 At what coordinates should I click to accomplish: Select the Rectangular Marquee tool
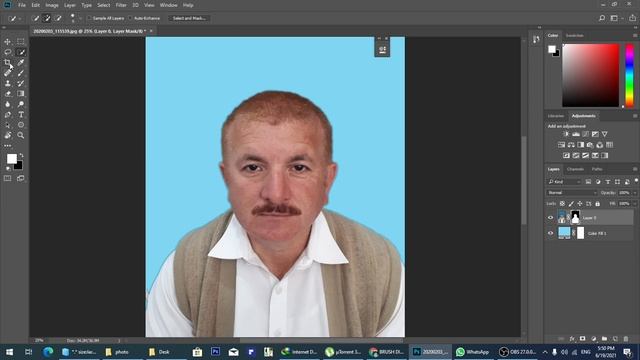(20, 42)
